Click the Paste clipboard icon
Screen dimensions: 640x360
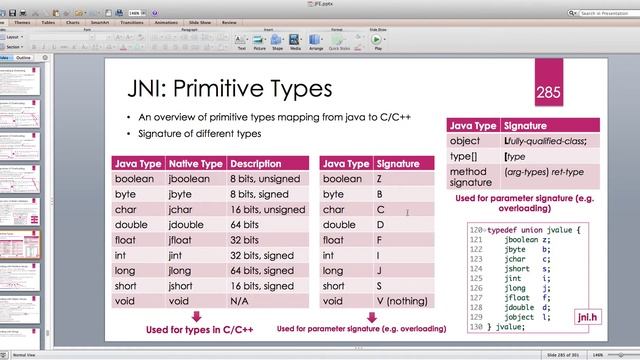click(56, 13)
